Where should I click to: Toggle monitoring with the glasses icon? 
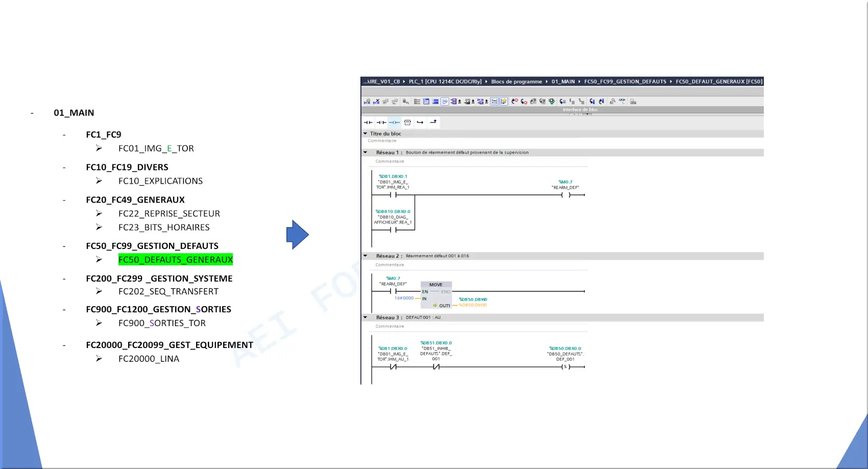pos(622,101)
